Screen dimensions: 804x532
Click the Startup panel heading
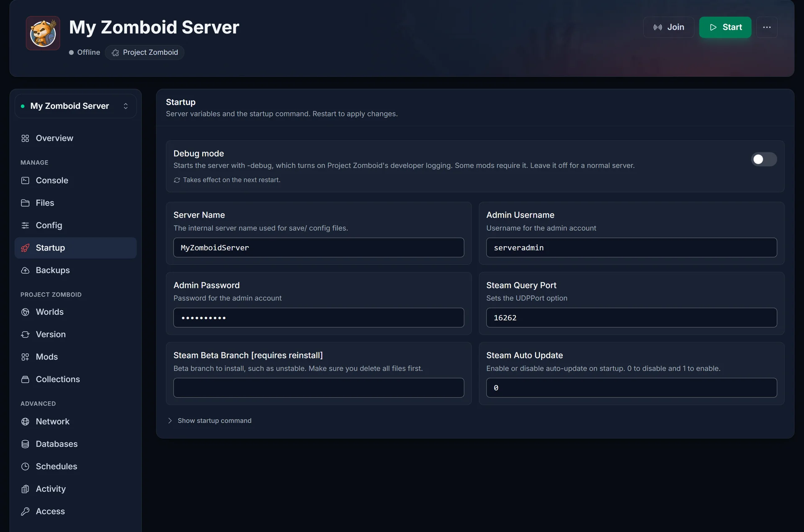tap(180, 102)
